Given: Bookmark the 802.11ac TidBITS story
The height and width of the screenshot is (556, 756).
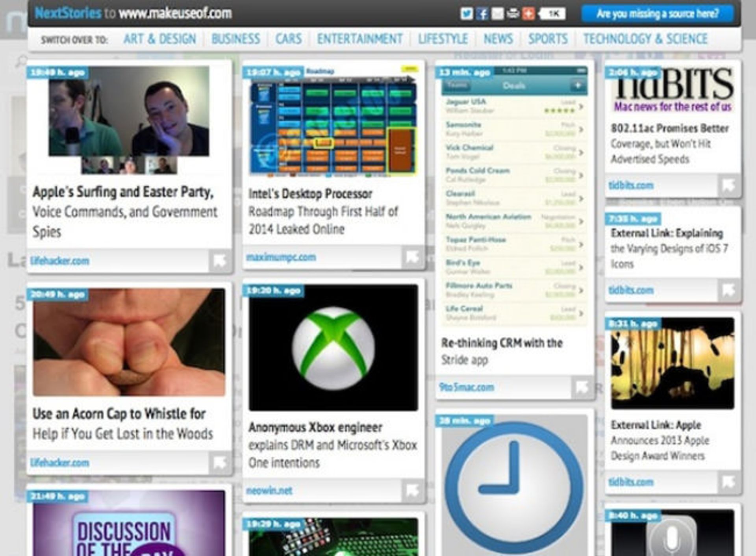Looking at the screenshot, I should pyautogui.click(x=728, y=185).
